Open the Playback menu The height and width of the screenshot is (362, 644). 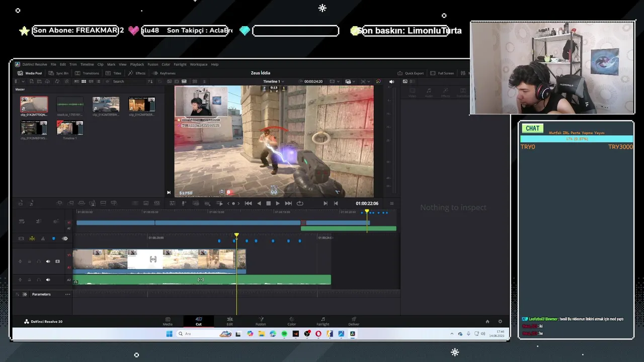137,64
